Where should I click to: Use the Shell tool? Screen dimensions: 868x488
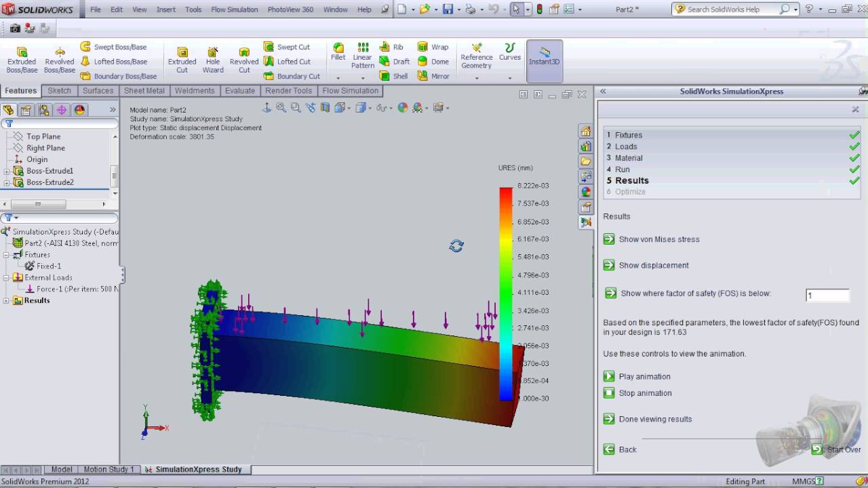point(393,76)
